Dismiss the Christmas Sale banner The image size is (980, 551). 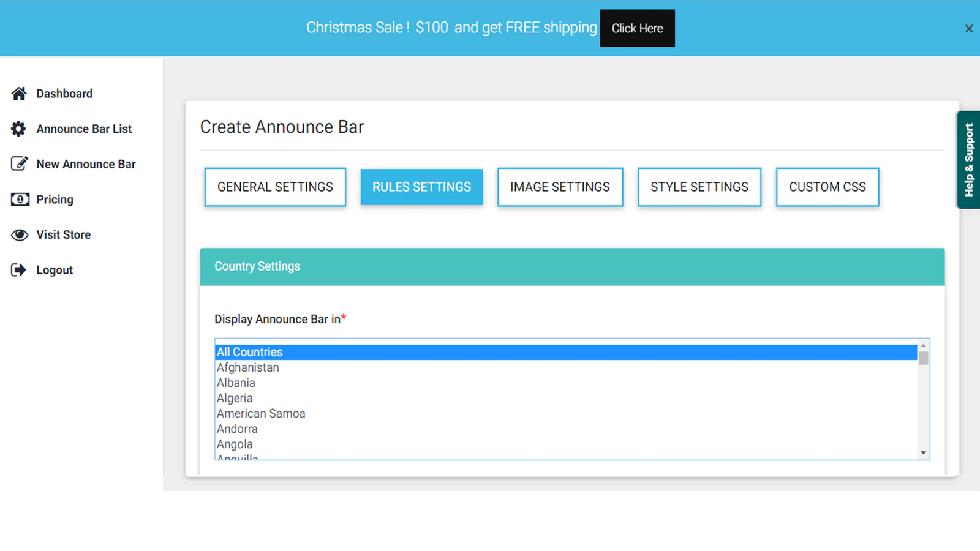tap(968, 29)
